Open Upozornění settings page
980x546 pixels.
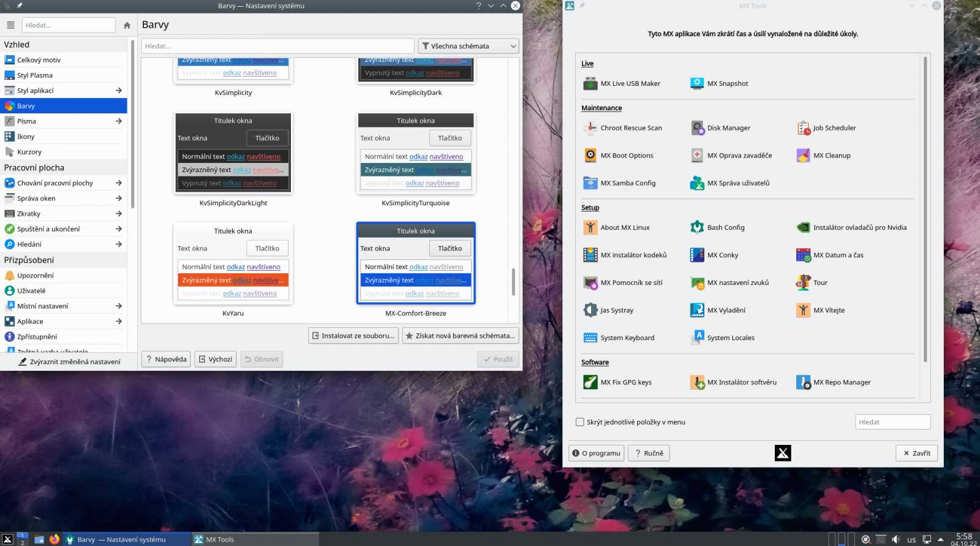[x=64, y=276]
